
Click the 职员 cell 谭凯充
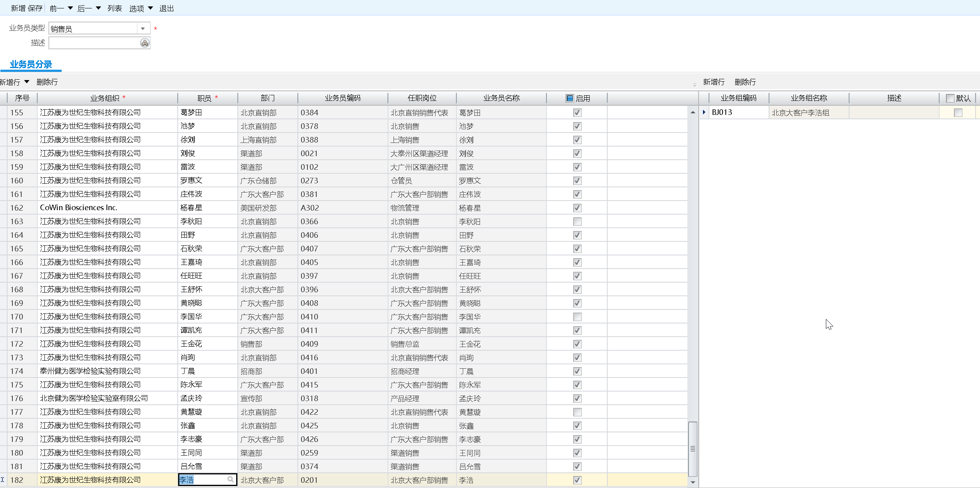point(207,330)
